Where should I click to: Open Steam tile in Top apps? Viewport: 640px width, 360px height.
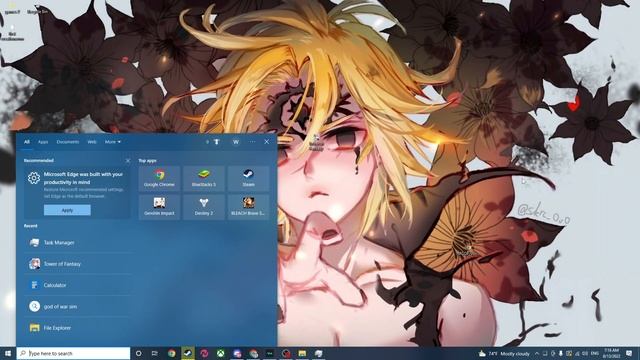(x=248, y=178)
